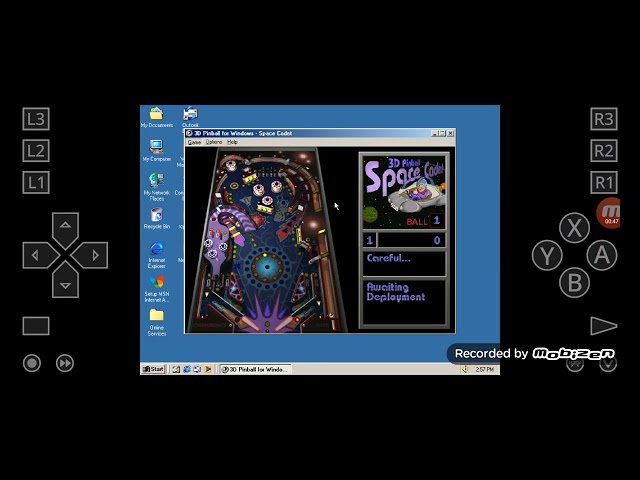This screenshot has height=480, width=640.
Task: Tap the Y gamepad button
Action: click(x=547, y=255)
